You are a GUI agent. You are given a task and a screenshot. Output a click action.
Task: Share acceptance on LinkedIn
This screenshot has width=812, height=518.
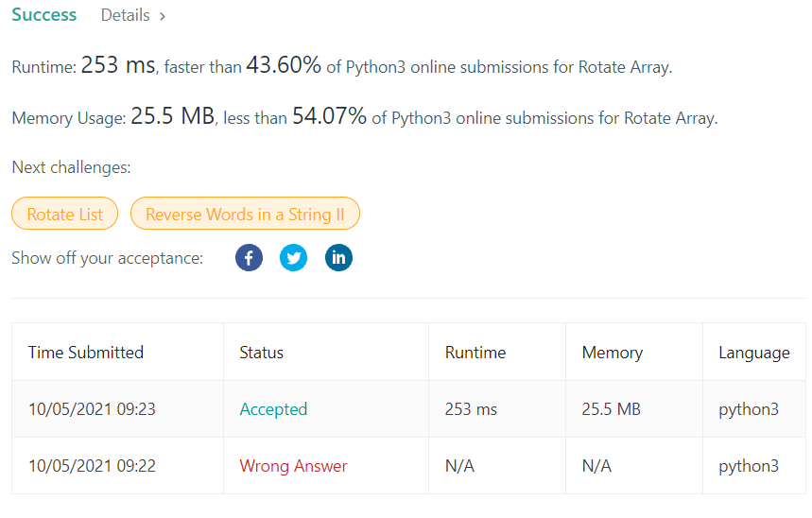coord(338,257)
